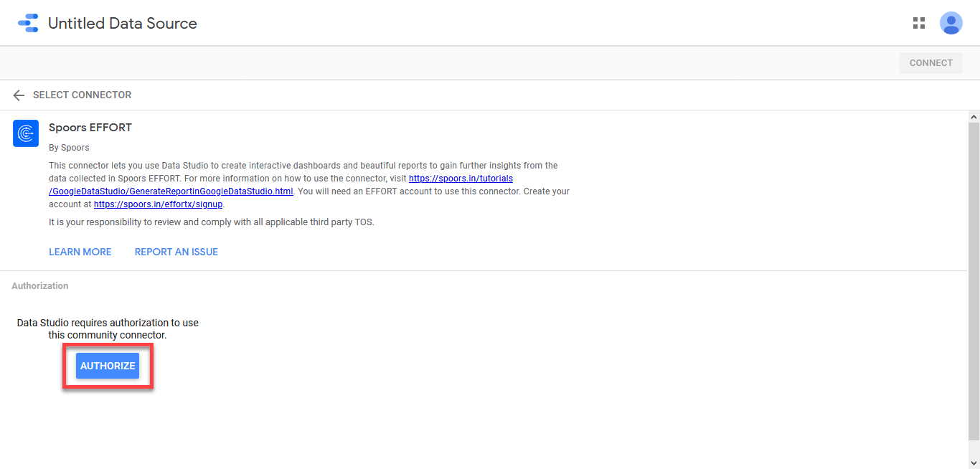Click the By Spoors author text

point(69,148)
